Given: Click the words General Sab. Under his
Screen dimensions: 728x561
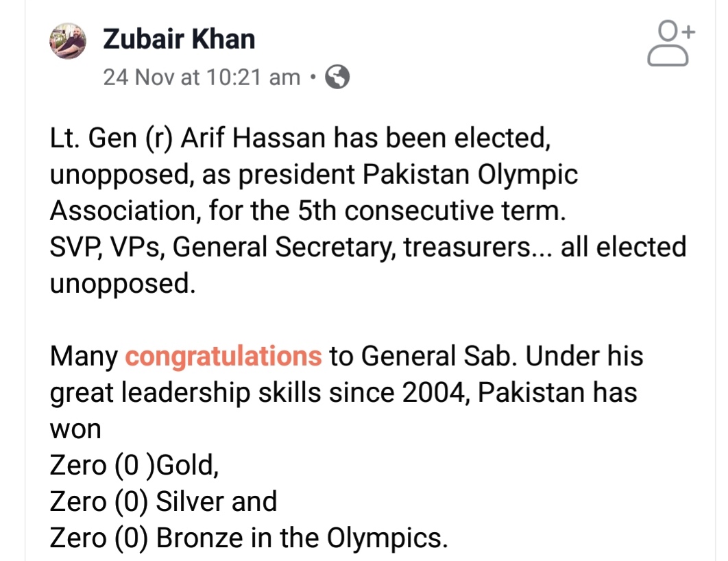Looking at the screenshot, I should click(x=502, y=356).
